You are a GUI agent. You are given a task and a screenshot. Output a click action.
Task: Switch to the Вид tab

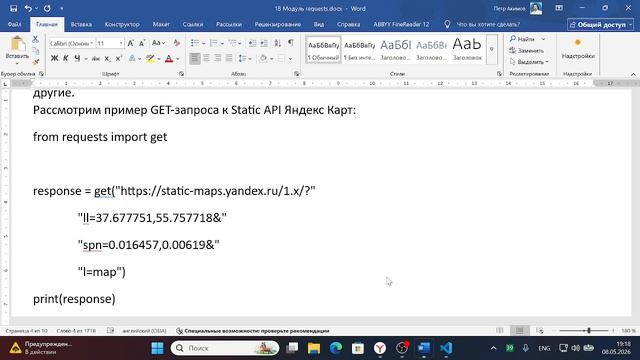pos(319,24)
